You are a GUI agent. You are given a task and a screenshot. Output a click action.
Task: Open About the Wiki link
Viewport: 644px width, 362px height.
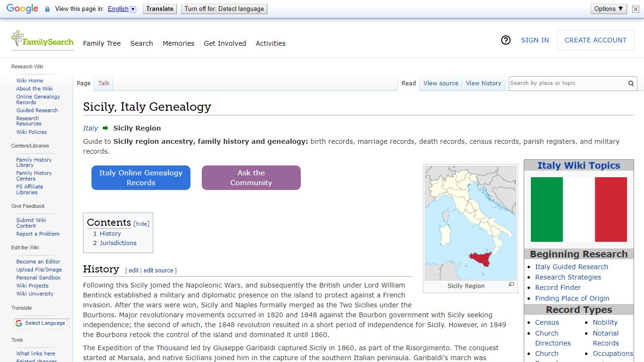tap(34, 89)
